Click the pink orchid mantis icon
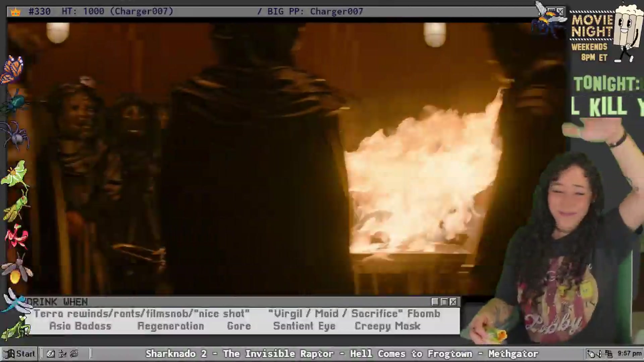Screen dimensions: 644x362 [16, 237]
